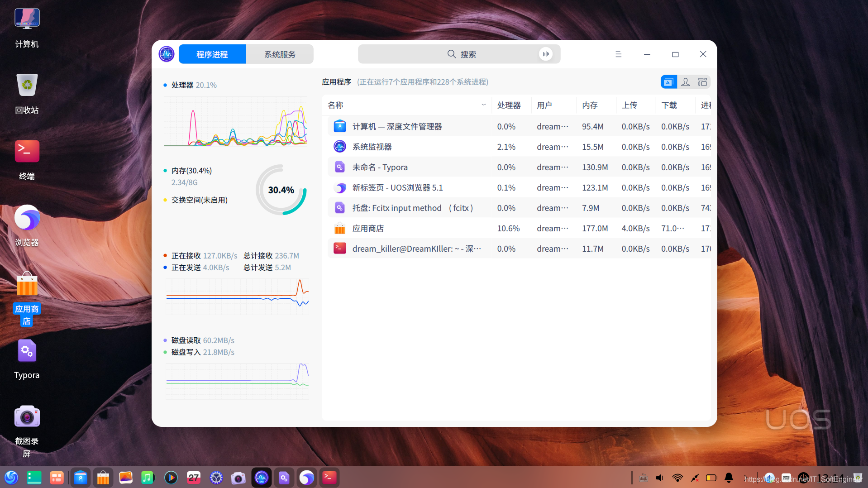Open the hamburger main menu

click(619, 54)
